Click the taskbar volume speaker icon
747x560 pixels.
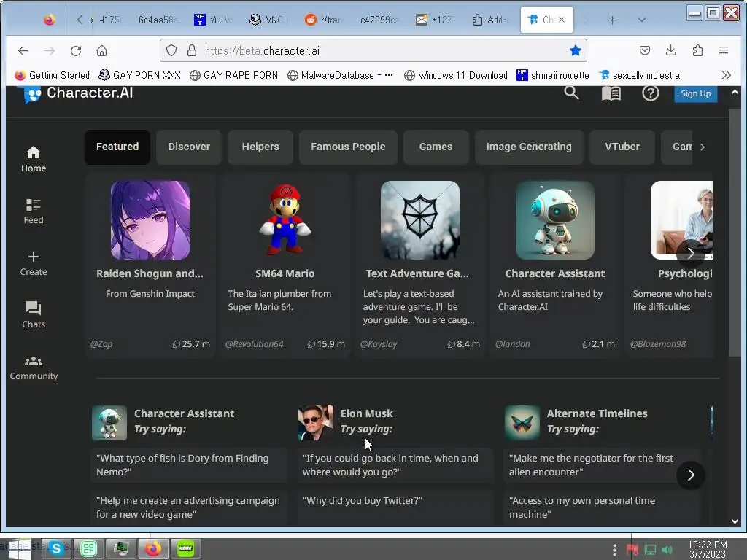pyautogui.click(x=667, y=550)
